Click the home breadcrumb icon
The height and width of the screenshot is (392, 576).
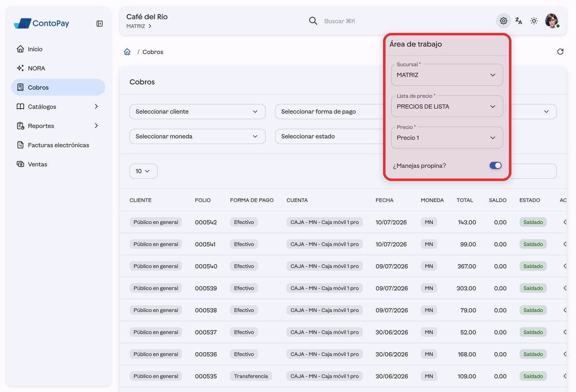(127, 52)
